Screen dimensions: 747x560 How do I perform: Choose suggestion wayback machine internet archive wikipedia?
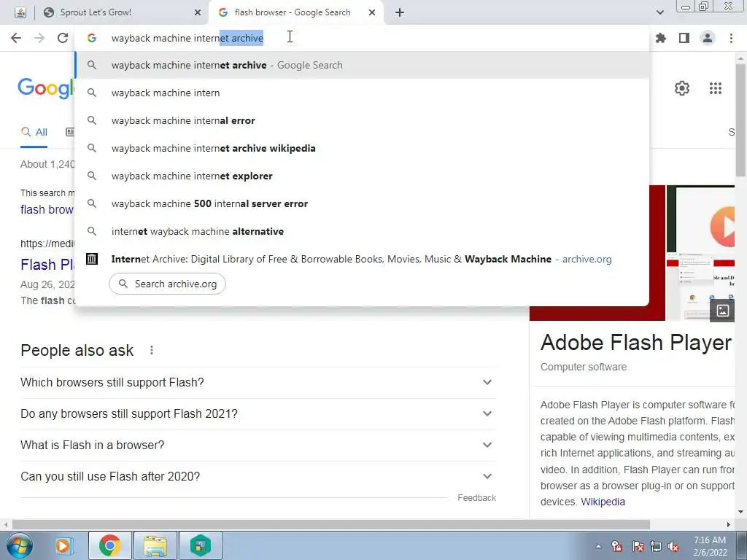point(362,148)
